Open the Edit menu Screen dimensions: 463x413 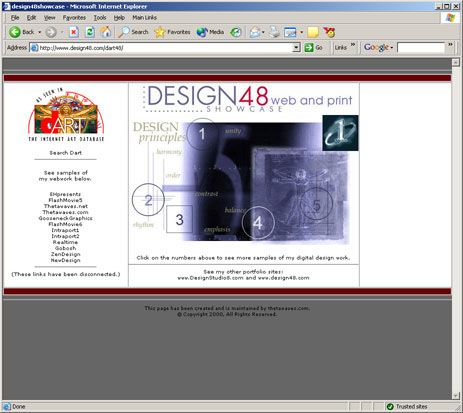pos(31,18)
